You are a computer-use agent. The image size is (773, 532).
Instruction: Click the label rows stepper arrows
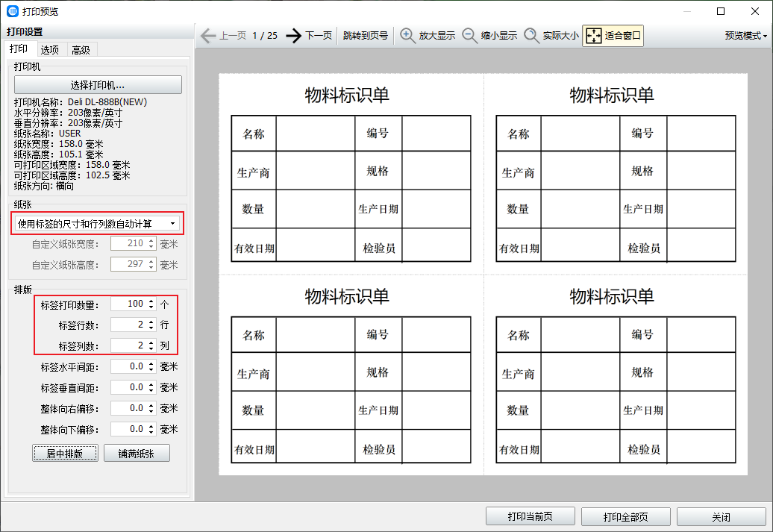(151, 325)
